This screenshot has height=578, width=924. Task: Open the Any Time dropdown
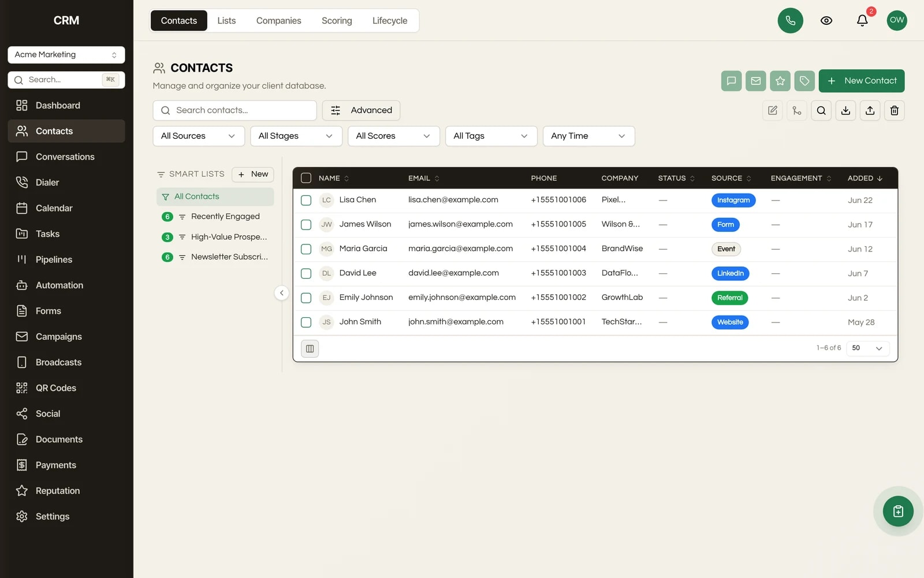(589, 136)
